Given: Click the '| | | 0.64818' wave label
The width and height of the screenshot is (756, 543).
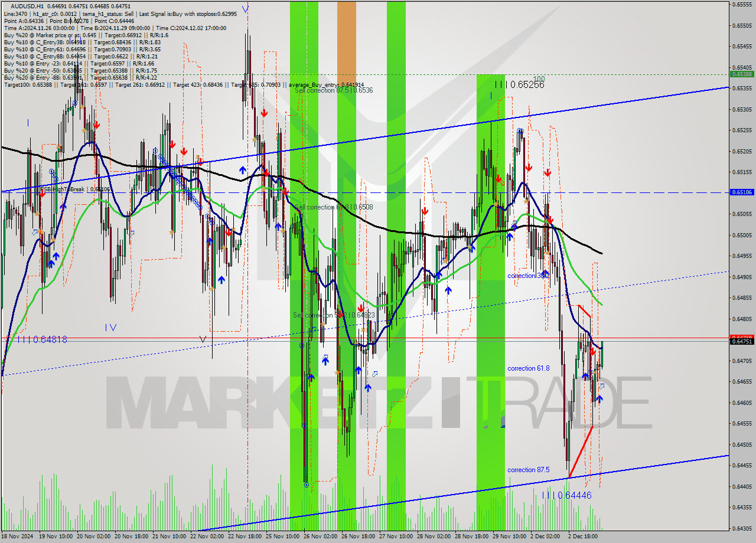Looking at the screenshot, I should [x=42, y=339].
